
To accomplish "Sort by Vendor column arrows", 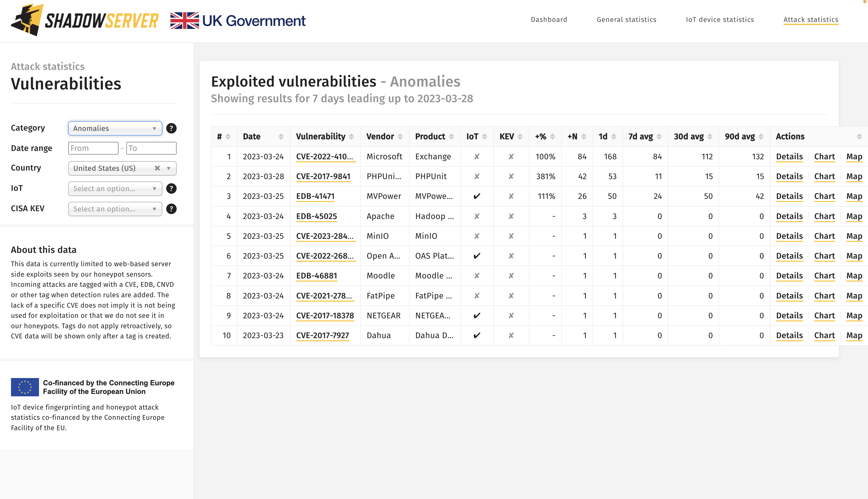I will coord(400,136).
